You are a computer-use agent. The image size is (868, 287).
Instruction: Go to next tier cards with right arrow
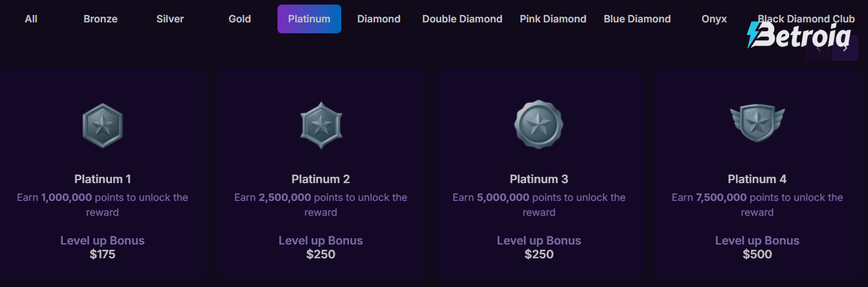(845, 48)
